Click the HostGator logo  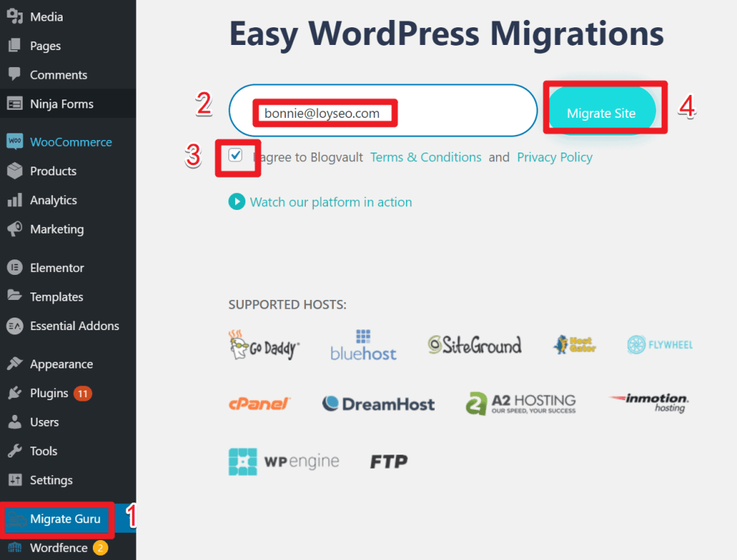pyautogui.click(x=574, y=345)
